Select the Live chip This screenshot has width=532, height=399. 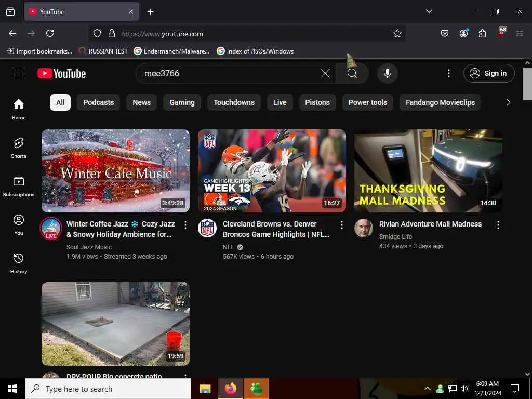280,102
